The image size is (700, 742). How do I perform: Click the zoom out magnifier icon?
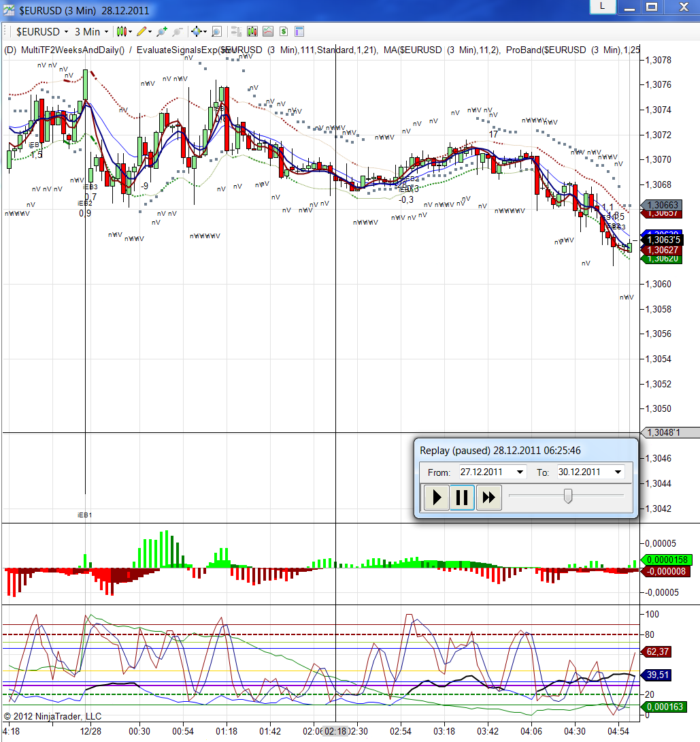pyautogui.click(x=178, y=32)
